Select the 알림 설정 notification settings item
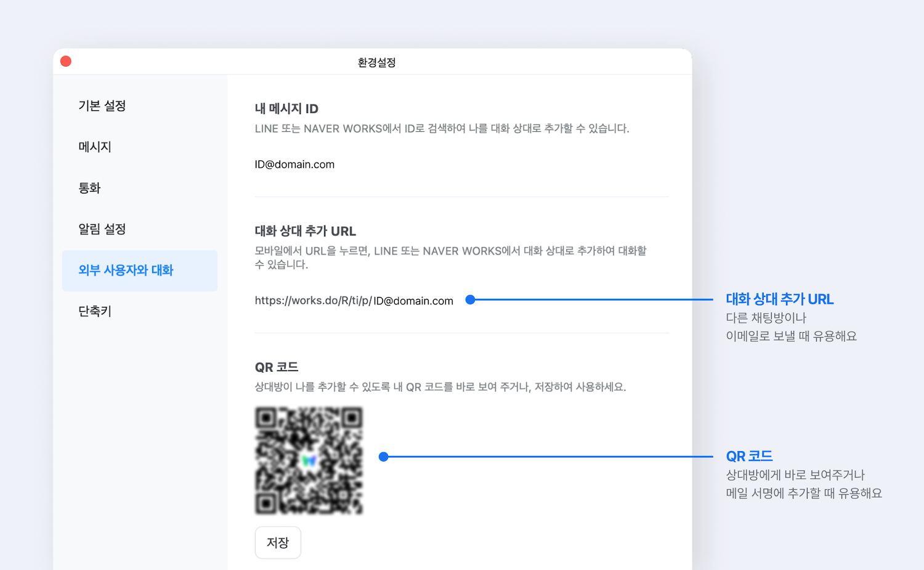 click(102, 229)
